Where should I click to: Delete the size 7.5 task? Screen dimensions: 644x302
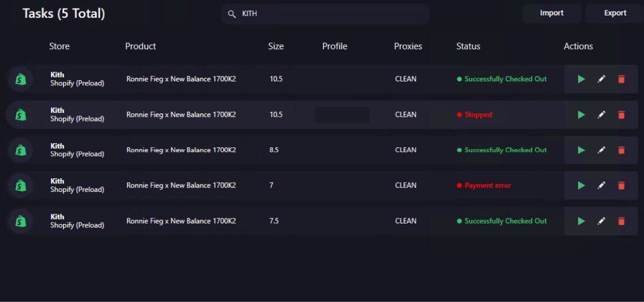[x=622, y=221]
